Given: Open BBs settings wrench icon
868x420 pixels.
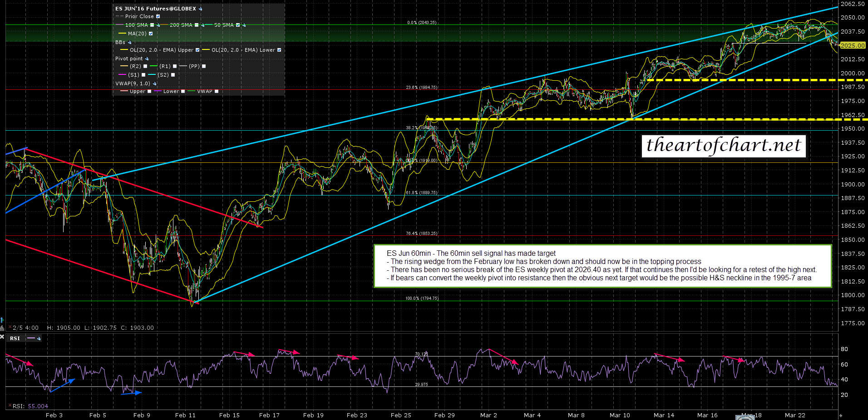Looking at the screenshot, I should [x=129, y=42].
